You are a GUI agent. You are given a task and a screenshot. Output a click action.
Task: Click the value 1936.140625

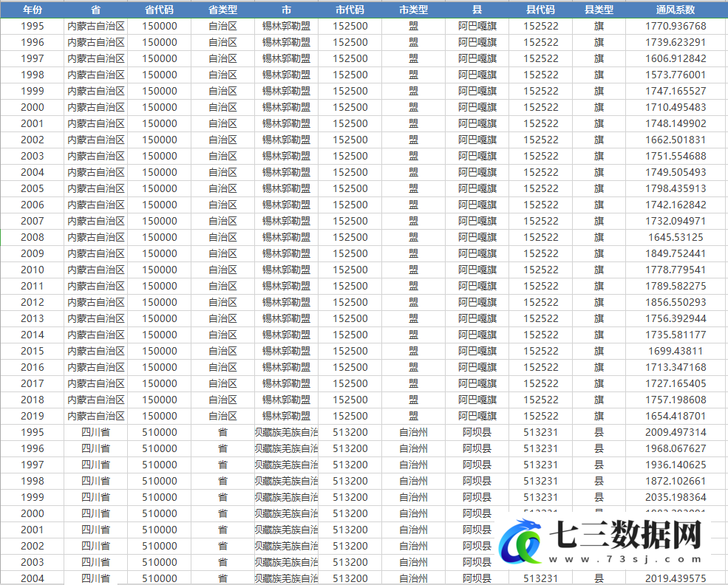[676, 465]
